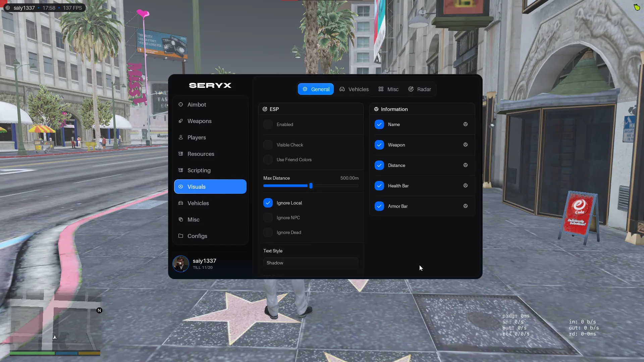Click the folder icon beside Configs
Image resolution: width=644 pixels, height=362 pixels.
(x=181, y=236)
